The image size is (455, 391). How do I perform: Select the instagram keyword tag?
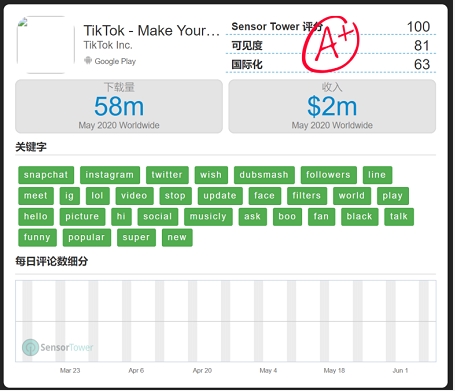(110, 175)
